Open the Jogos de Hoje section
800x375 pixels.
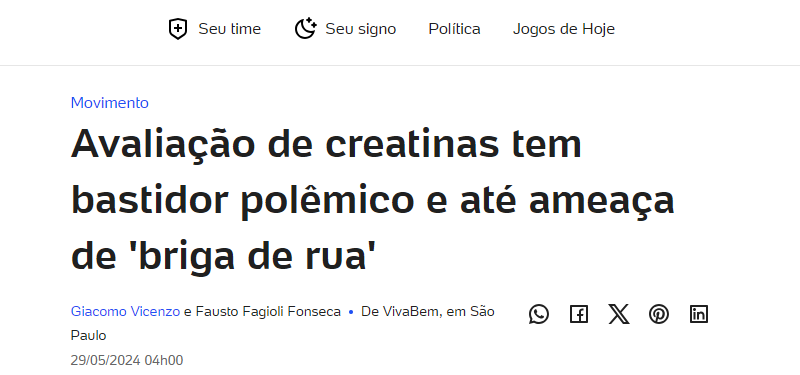[564, 29]
